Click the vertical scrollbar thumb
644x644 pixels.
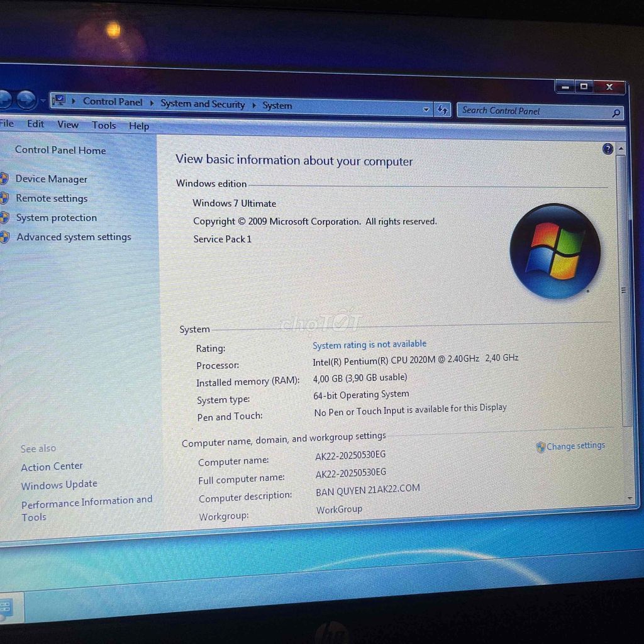624,291
